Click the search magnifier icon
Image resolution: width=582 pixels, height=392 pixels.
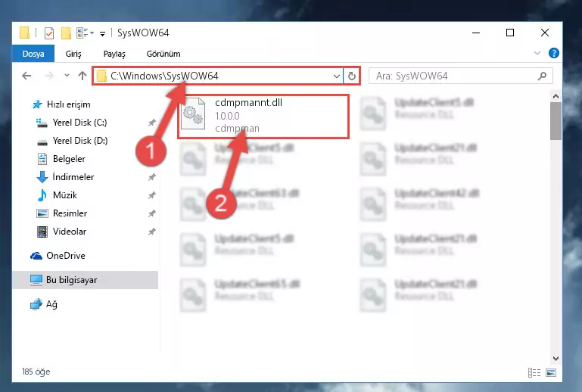coord(542,76)
